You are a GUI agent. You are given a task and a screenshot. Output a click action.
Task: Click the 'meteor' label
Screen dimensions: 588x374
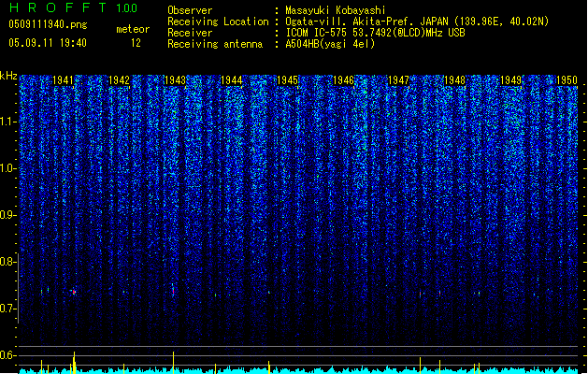click(x=133, y=29)
